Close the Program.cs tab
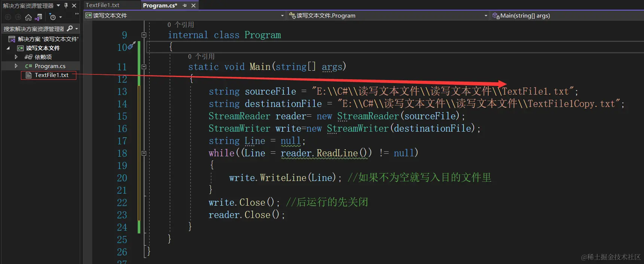Screen dimensions: 644x264 tap(193, 6)
